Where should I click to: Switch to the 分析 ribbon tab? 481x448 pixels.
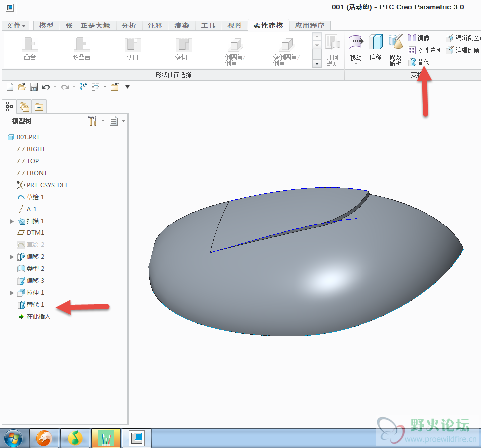pyautogui.click(x=129, y=25)
